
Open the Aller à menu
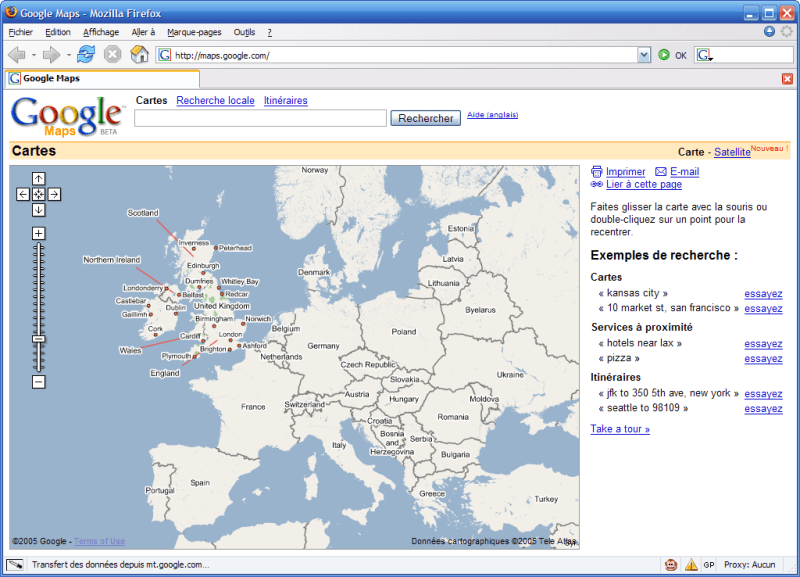click(x=143, y=32)
